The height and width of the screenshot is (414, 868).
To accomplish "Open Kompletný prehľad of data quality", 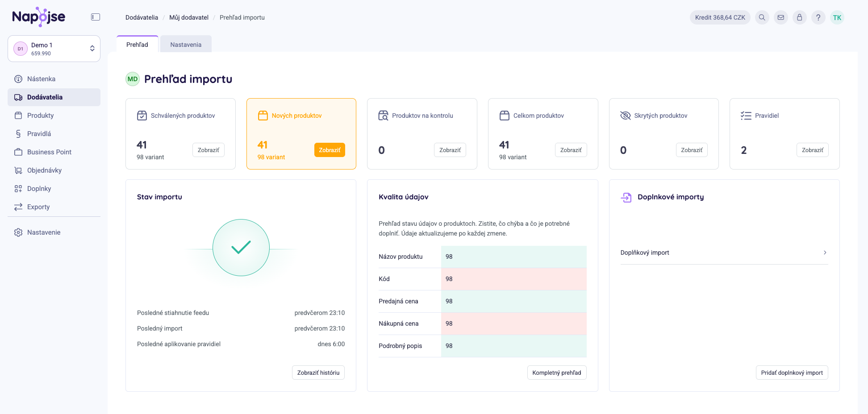I will tap(556, 373).
